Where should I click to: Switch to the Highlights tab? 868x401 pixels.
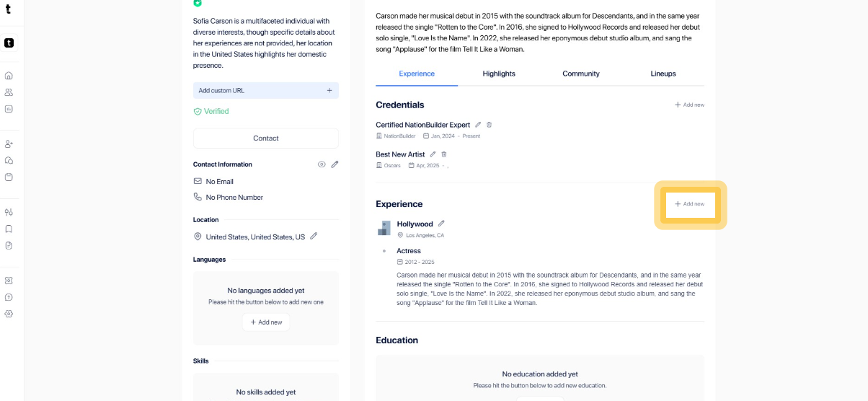coord(499,74)
